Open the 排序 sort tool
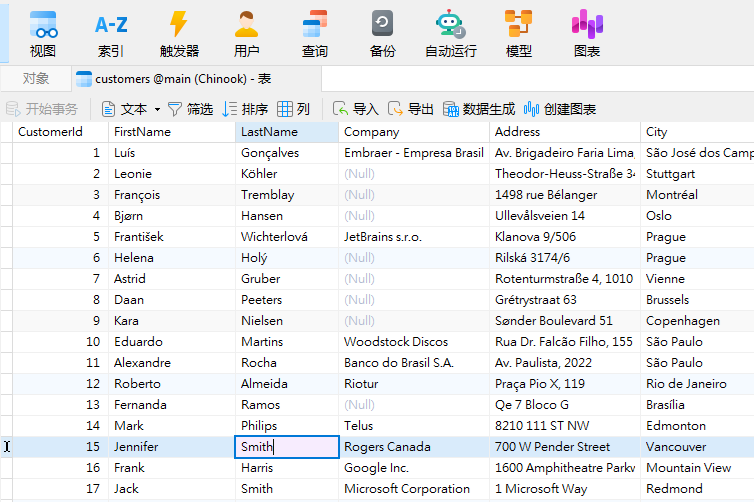This screenshot has width=754, height=502. 245,109
